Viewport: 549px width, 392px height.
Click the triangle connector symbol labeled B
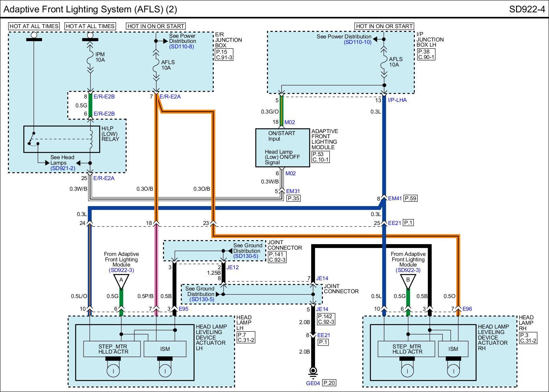[408, 281]
